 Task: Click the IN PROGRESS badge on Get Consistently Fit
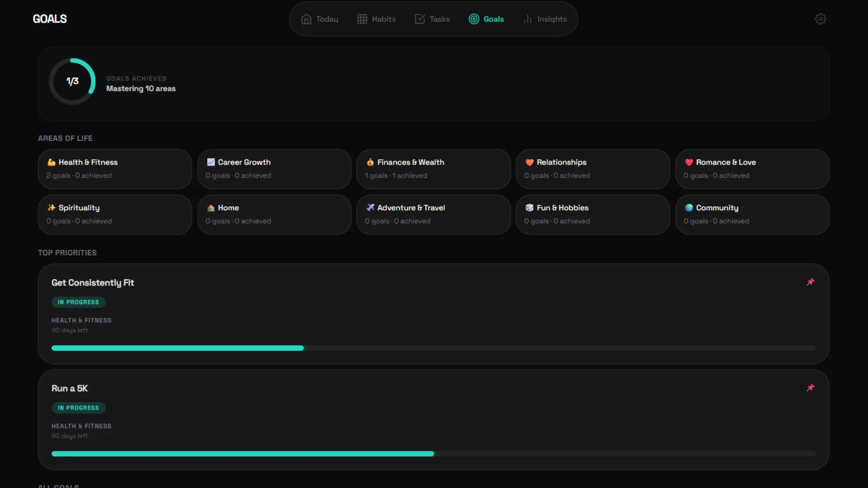pos(78,302)
